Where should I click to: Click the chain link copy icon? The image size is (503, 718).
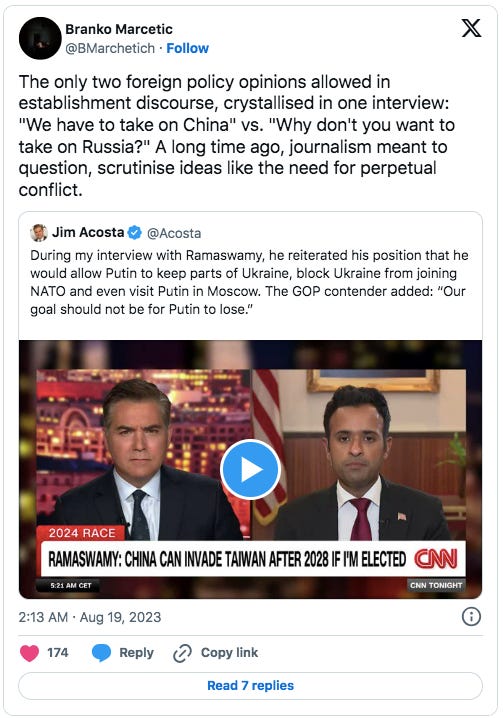click(182, 653)
